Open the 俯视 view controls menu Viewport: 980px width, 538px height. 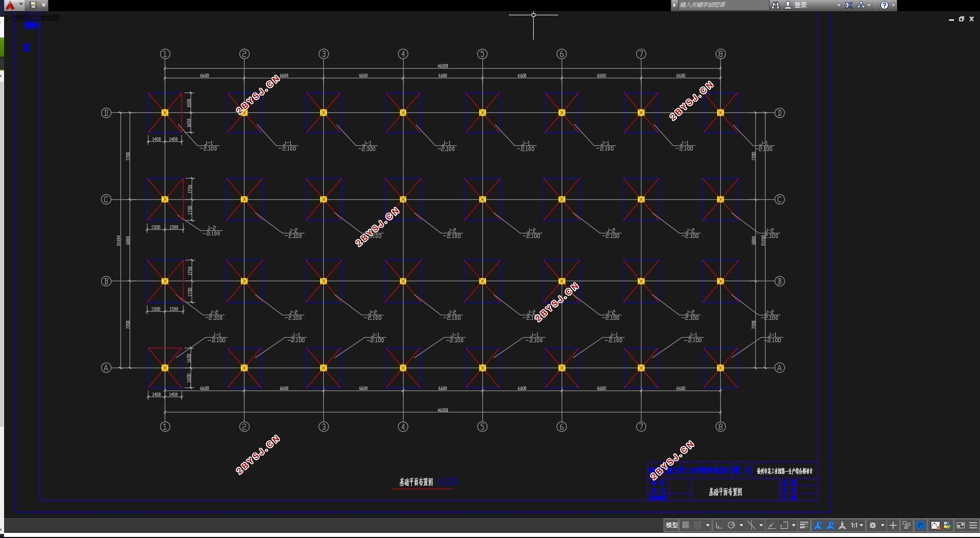tap(22, 18)
